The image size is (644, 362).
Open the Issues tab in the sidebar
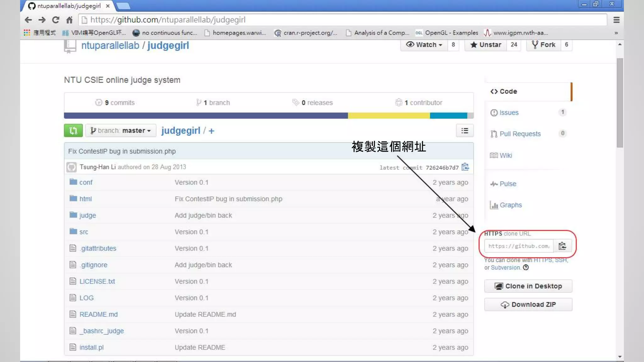tap(509, 112)
